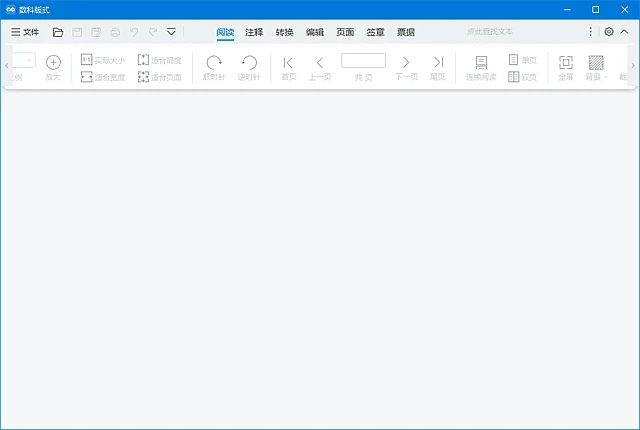Image resolution: width=640 pixels, height=430 pixels.
Task: Select 单页 single page view
Action: pyautogui.click(x=522, y=60)
